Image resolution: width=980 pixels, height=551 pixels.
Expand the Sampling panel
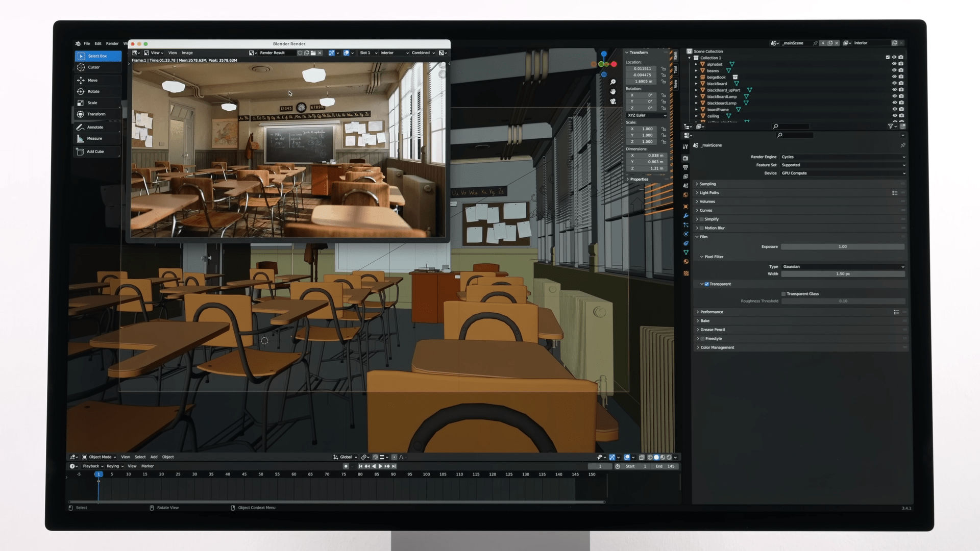[x=707, y=184]
